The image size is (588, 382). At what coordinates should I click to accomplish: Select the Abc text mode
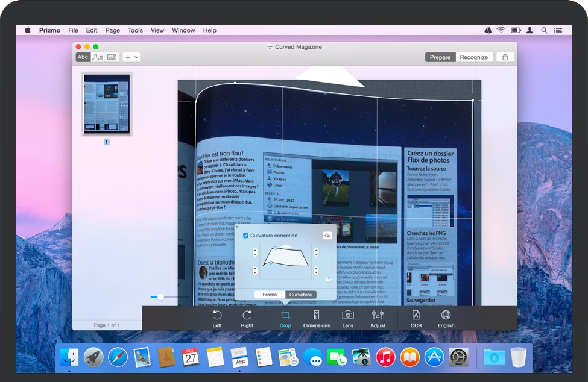point(82,57)
